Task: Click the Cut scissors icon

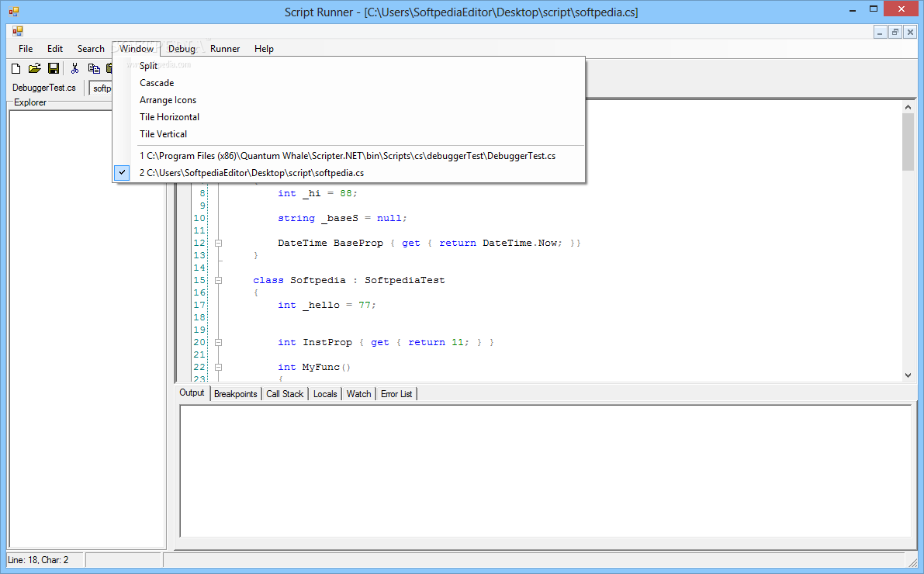Action: coord(74,68)
